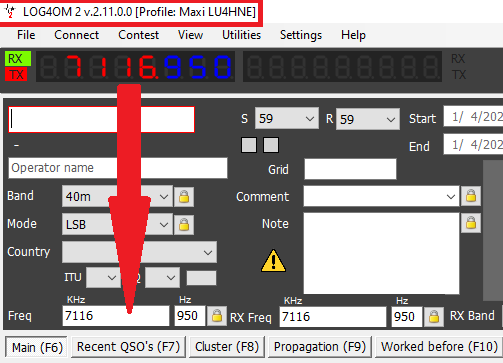Open the Contest menu
This screenshot has width=503, height=363.
coord(138,35)
